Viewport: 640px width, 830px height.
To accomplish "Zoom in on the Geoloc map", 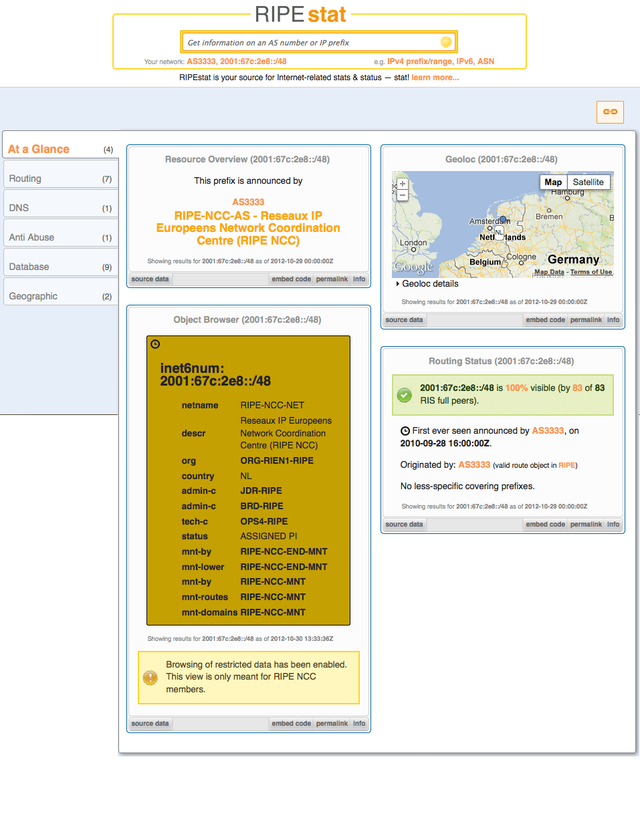I will click(402, 184).
